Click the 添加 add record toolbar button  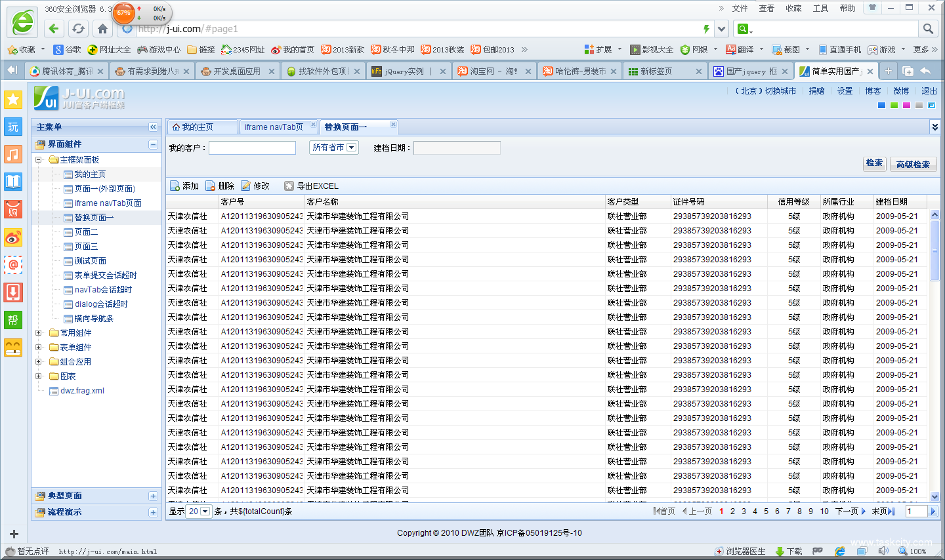(x=184, y=186)
